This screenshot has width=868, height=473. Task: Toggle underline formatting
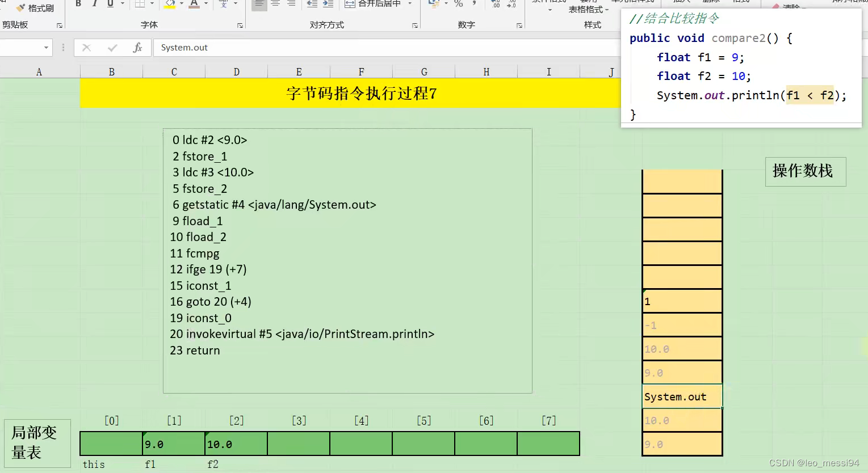coord(110,3)
